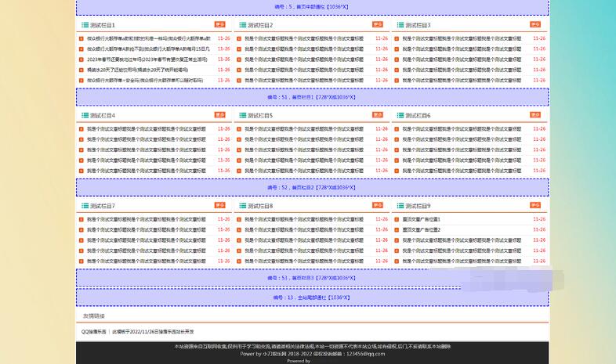
Task: Open the 重顶文章广告位置2 article link
Action: pos(422,230)
